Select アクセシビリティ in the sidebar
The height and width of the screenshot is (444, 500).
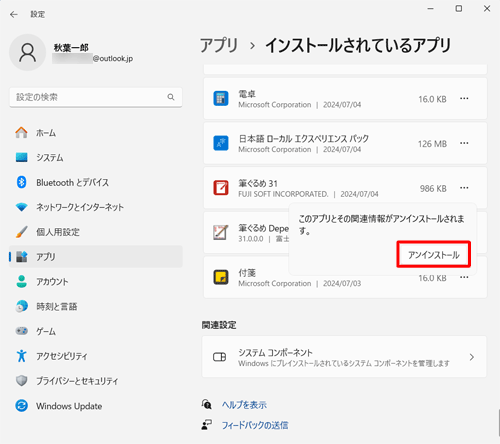point(96,356)
